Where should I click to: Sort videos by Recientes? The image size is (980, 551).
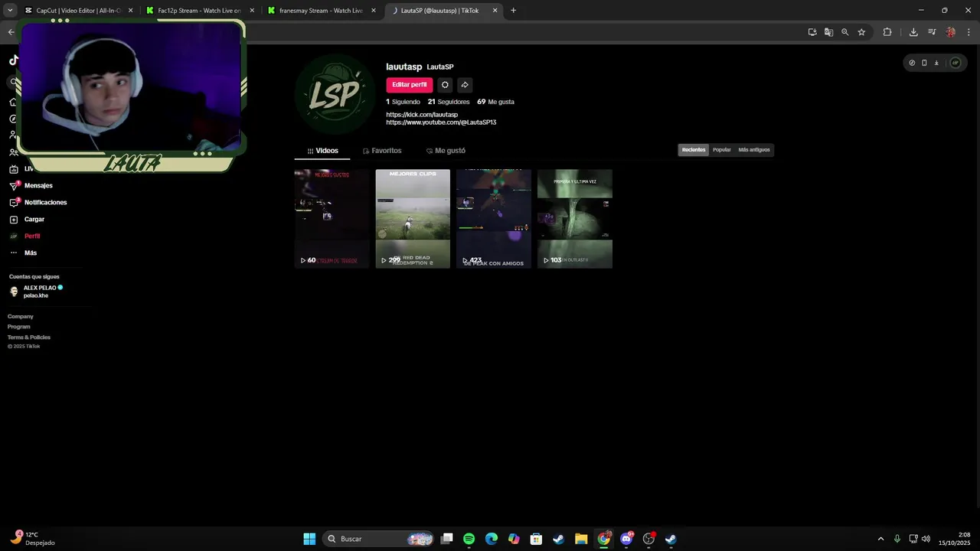pos(694,150)
